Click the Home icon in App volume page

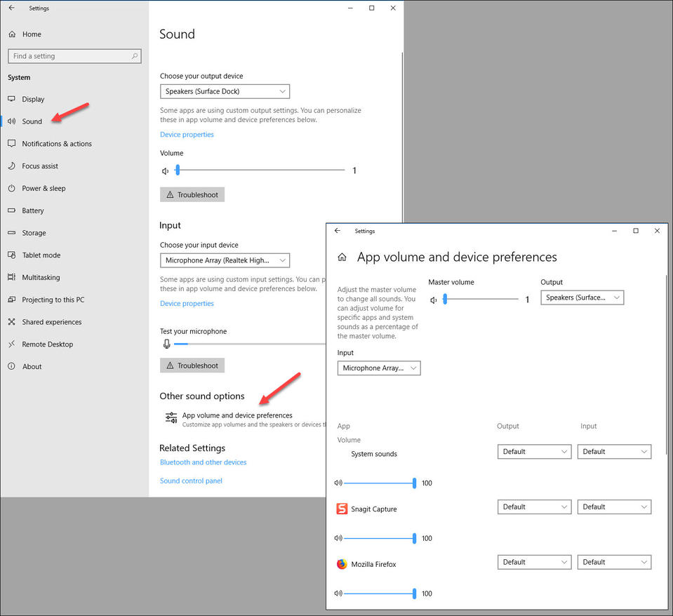tap(342, 257)
